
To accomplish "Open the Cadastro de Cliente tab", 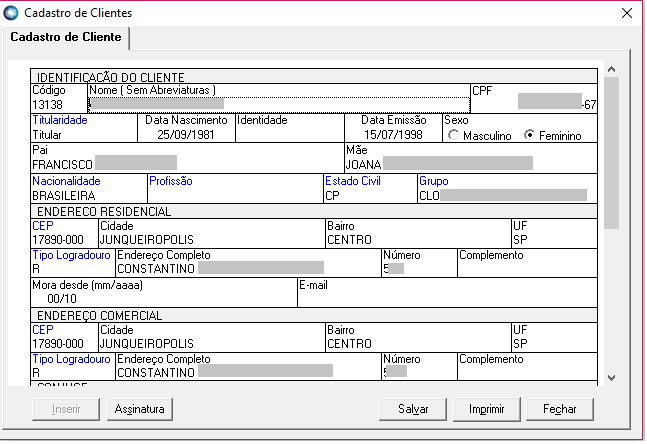I will coord(66,37).
